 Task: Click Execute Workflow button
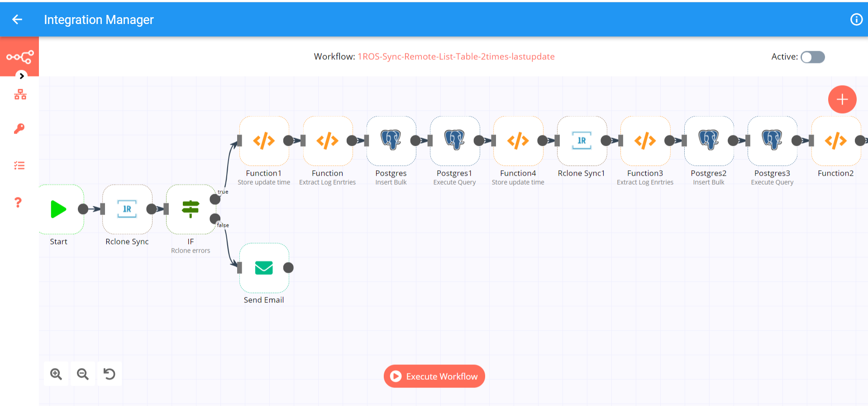pos(434,376)
